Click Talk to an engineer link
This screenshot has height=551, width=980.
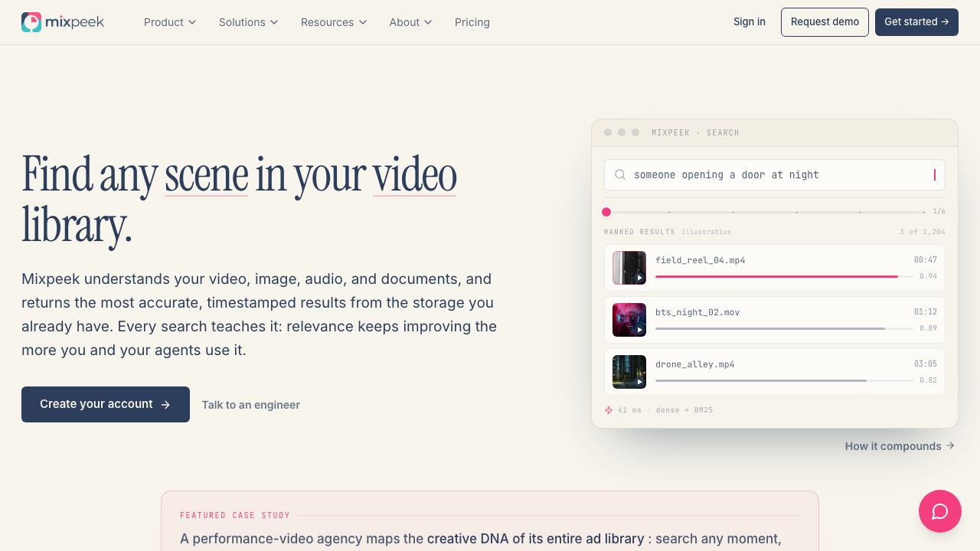[x=251, y=405]
